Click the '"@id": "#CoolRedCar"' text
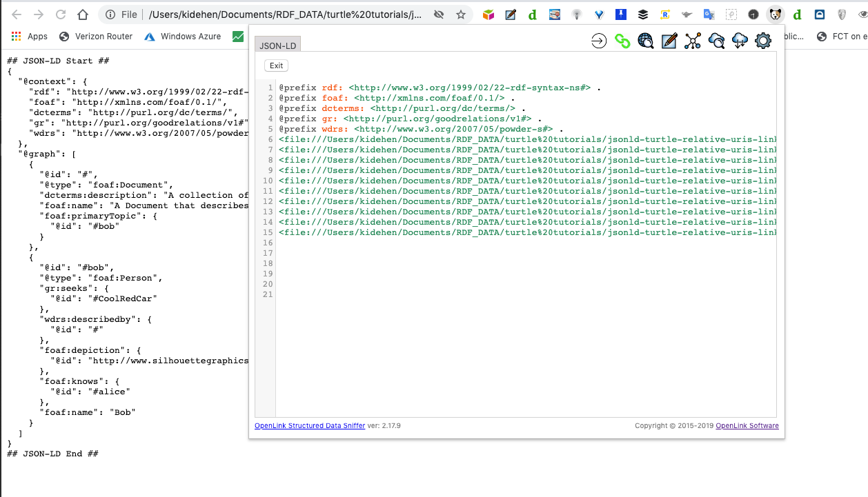 pos(103,298)
